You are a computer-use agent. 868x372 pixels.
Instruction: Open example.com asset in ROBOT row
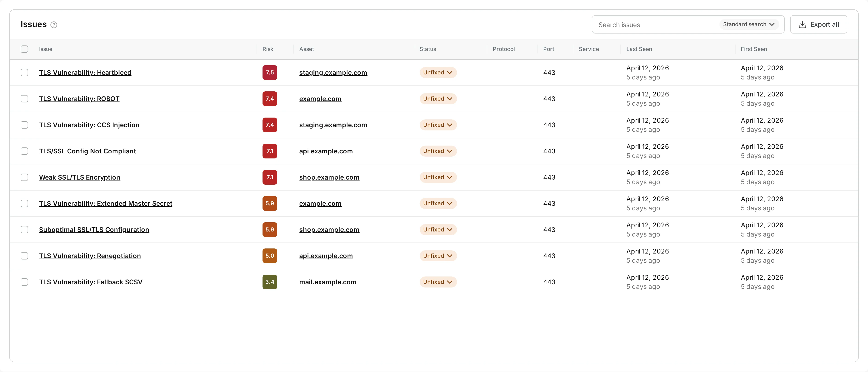pyautogui.click(x=320, y=99)
